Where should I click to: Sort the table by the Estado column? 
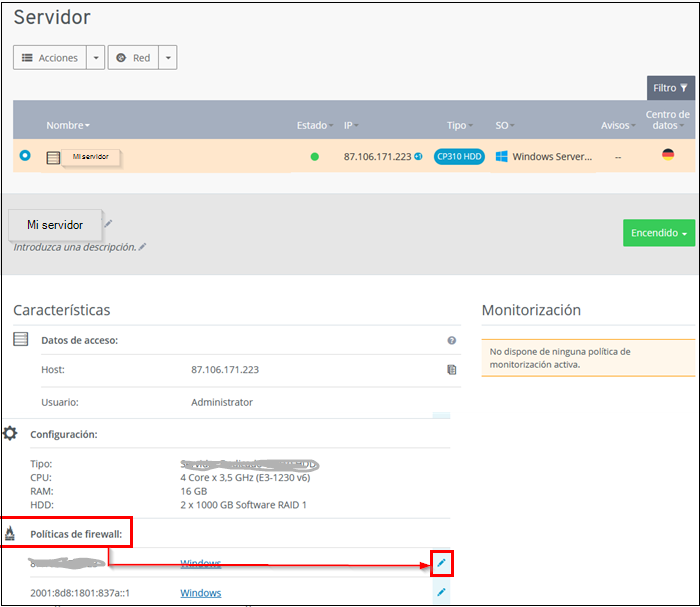click(x=313, y=126)
